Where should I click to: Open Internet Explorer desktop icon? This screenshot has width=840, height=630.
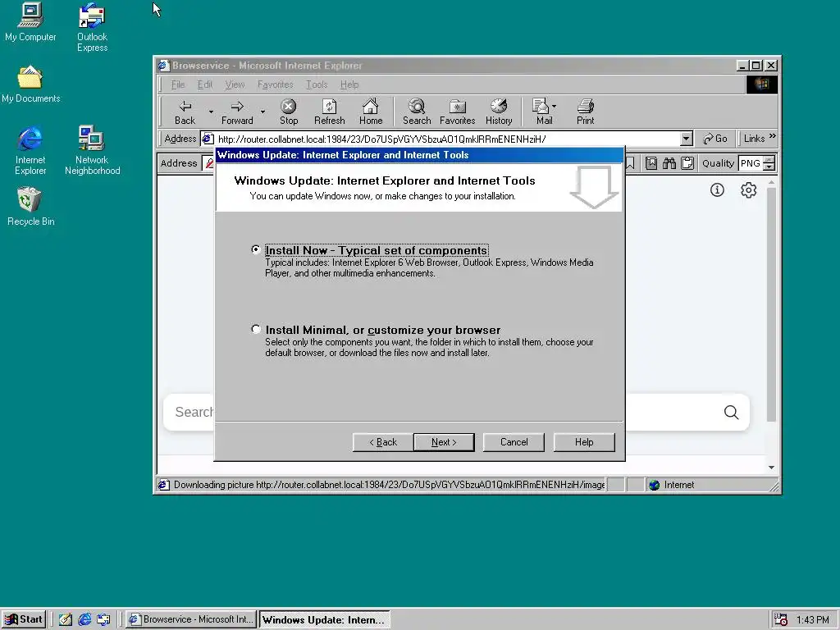pos(30,151)
